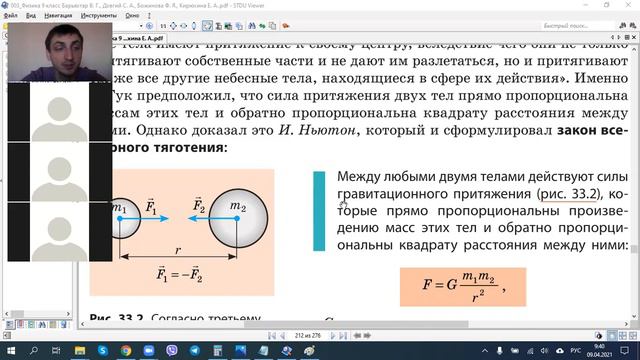Viewport: 640px width, 360px height.
Task: Click the orange icon at the toolbar's end
Action: click(x=286, y=26)
